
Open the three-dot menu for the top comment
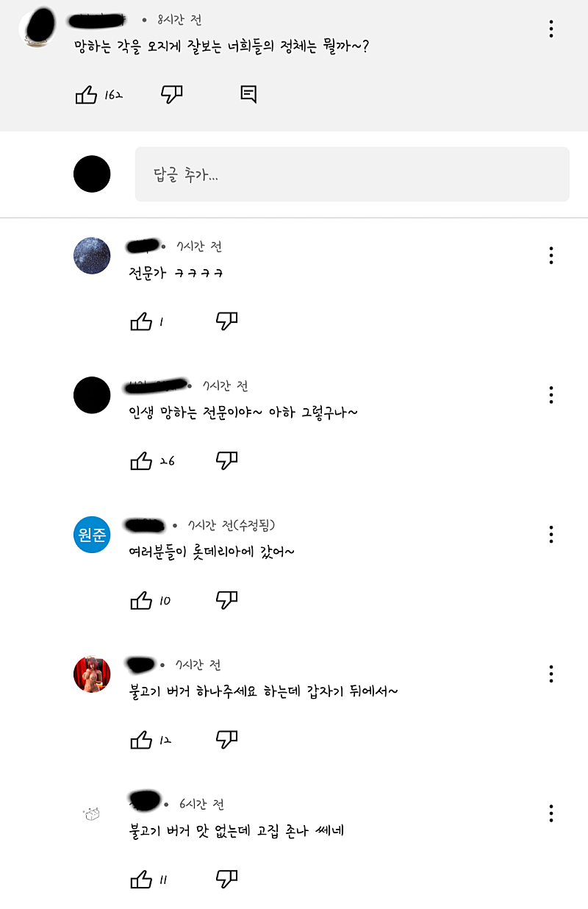tap(551, 29)
